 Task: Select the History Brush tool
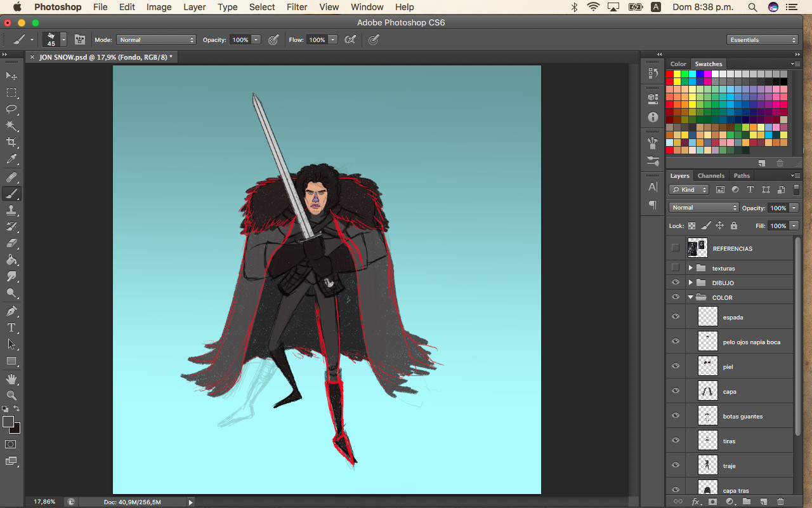(11, 227)
